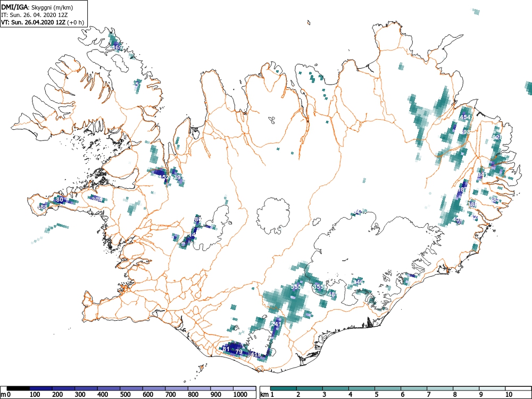
Task: Click the white 9–10 km legend swatch
Action: [492, 388]
